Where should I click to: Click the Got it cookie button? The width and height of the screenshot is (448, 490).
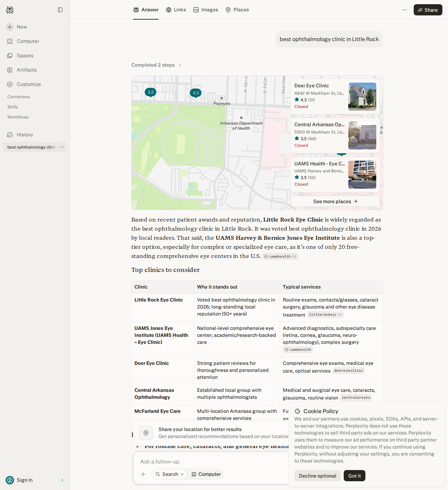point(355,476)
